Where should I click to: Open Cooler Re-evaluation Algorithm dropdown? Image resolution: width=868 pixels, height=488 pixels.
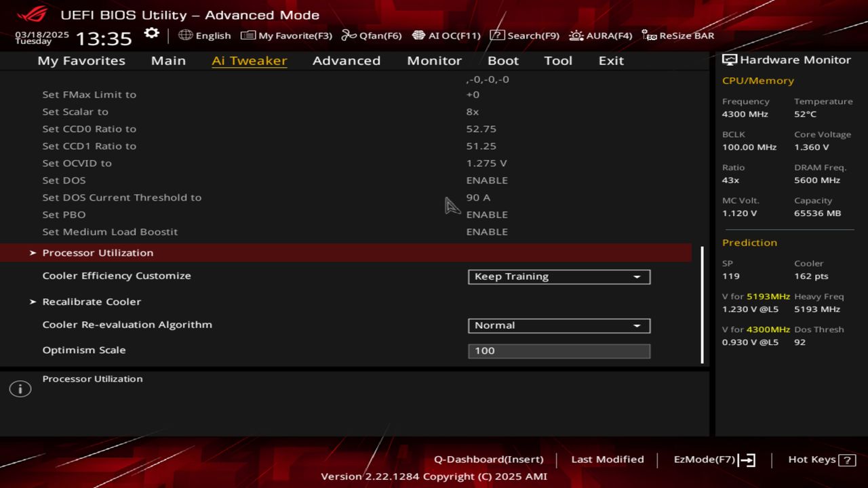(559, 325)
